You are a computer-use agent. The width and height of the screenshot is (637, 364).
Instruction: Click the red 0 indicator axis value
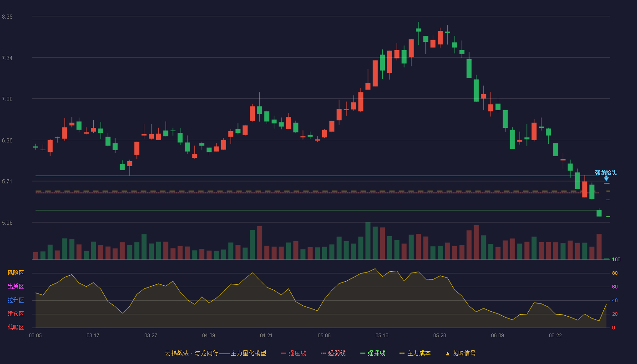coord(613,328)
